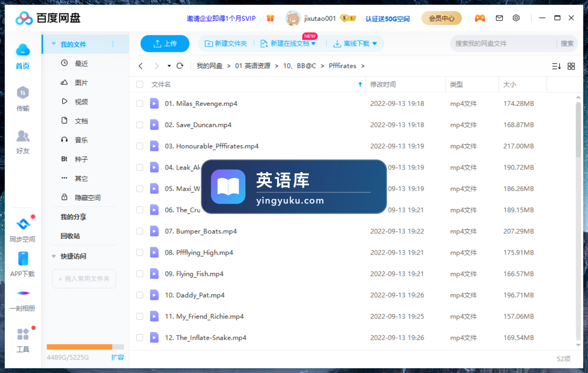Go back with the left arrow
588x373 pixels.
[x=141, y=66]
